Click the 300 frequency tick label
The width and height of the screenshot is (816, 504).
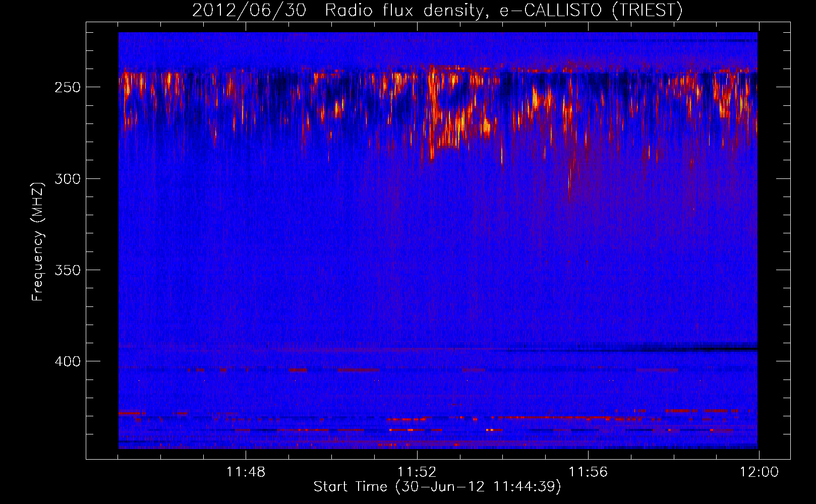pos(68,179)
